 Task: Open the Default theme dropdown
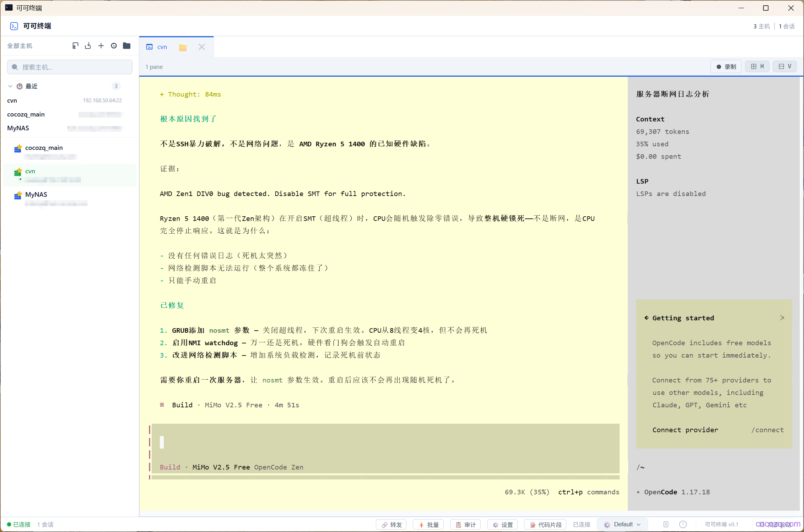(623, 525)
